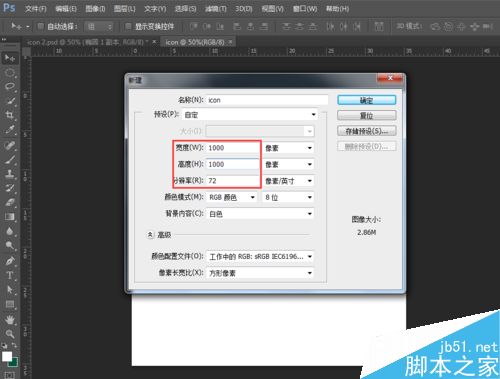Select the Horizontal Type tool
The image size is (500, 379).
pyautogui.click(x=10, y=275)
